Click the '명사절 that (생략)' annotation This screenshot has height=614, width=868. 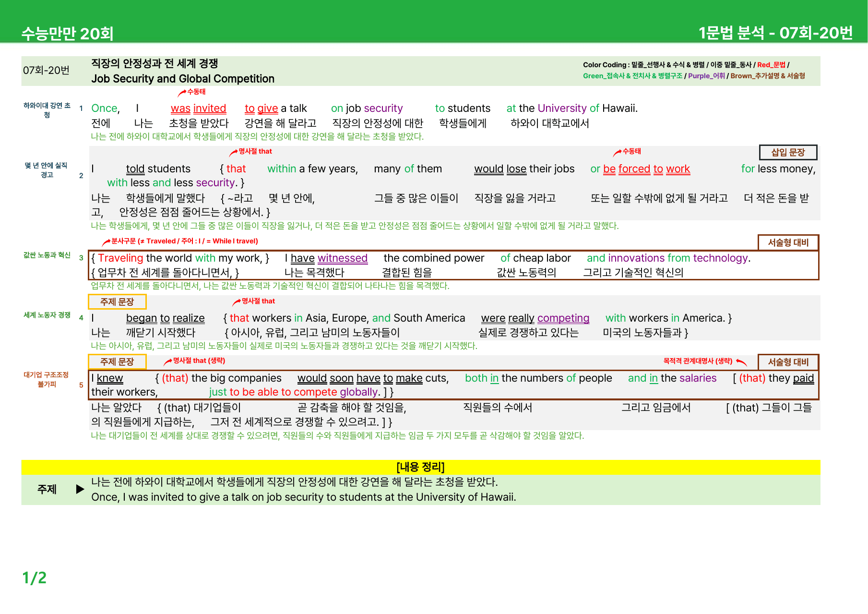199,361
